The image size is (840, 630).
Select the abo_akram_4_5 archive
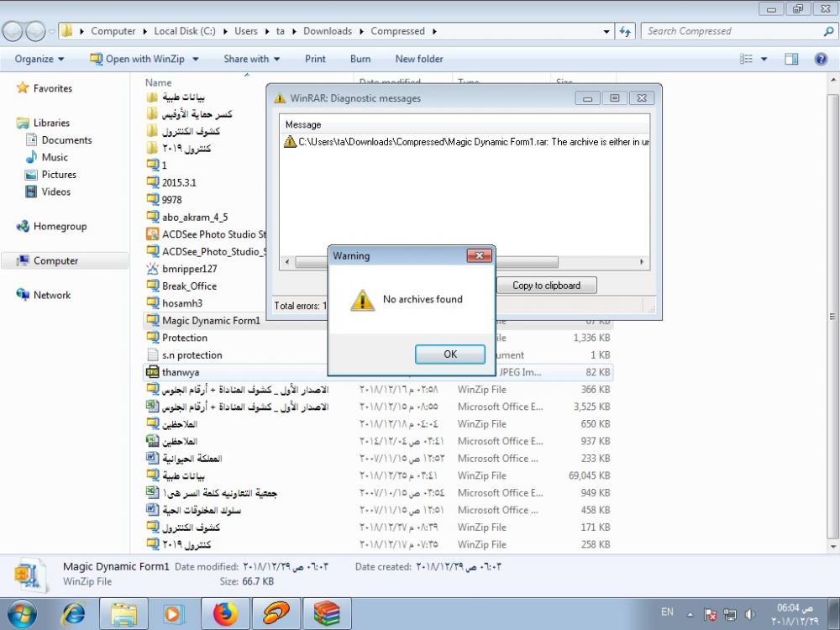(195, 217)
